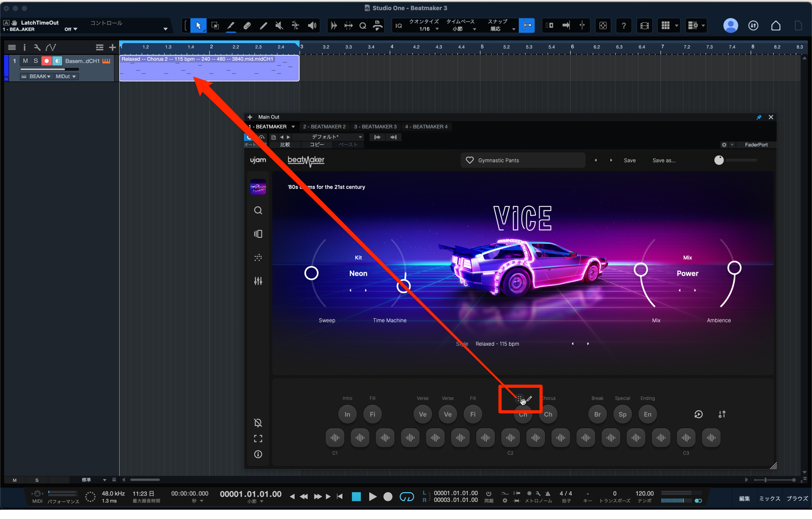The width and height of the screenshot is (812, 519).
Task: Open the Beatmaker search magnifier
Action: (x=258, y=210)
